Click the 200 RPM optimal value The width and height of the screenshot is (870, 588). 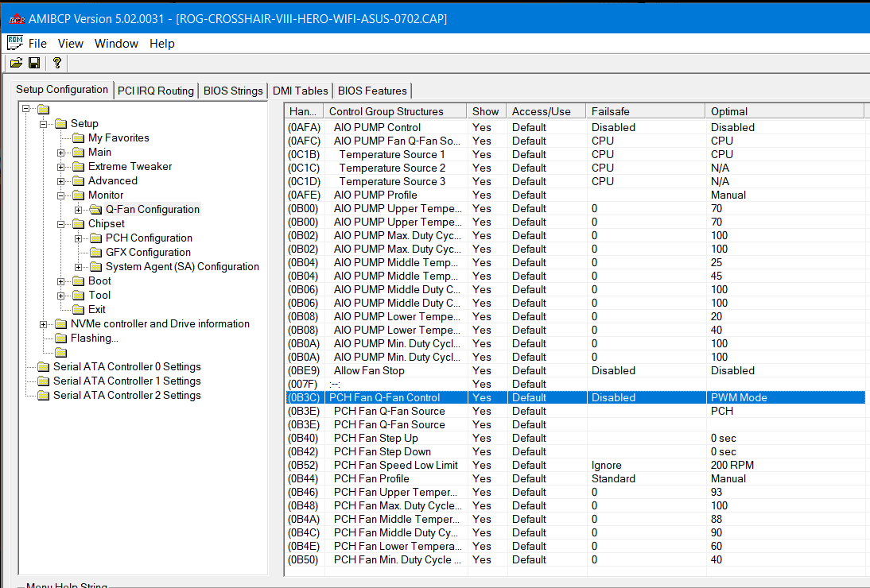point(732,466)
